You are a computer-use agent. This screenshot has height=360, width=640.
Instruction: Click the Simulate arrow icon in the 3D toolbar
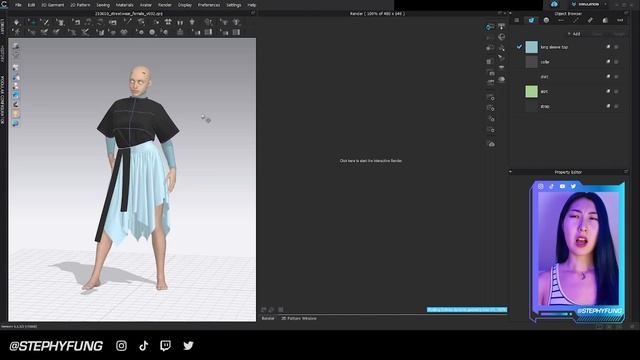point(16,22)
